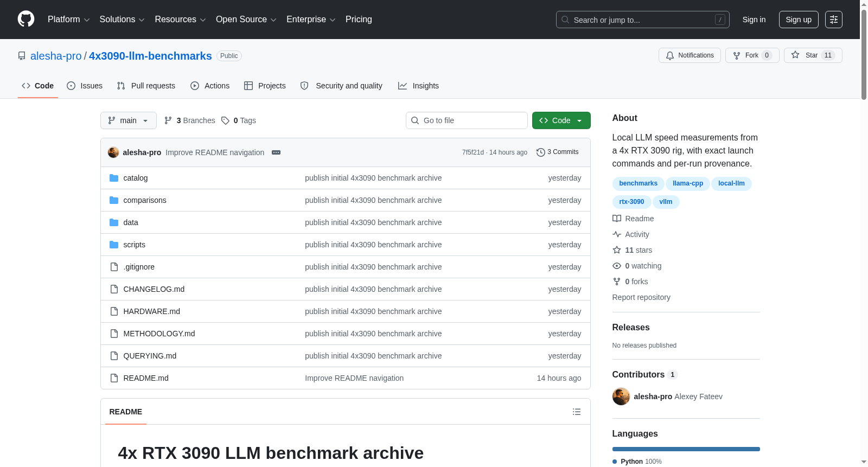Click the Readme book icon in About
Image resolution: width=868 pixels, height=467 pixels.
pos(617,219)
